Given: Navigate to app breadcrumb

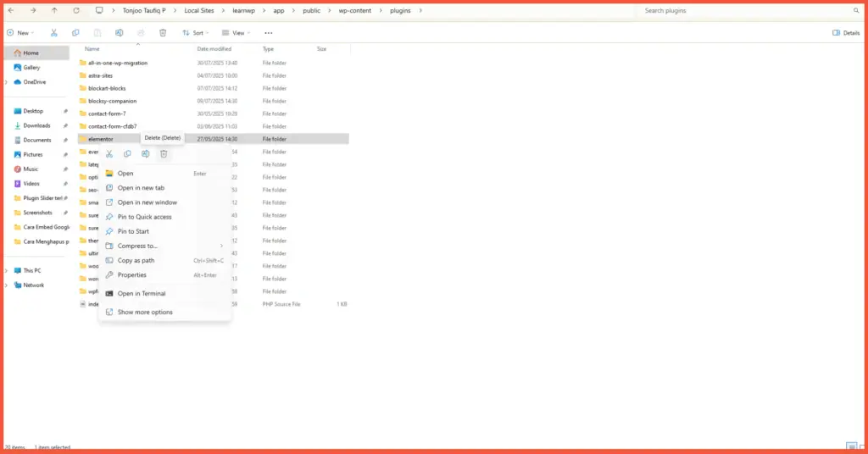Looking at the screenshot, I should point(278,10).
